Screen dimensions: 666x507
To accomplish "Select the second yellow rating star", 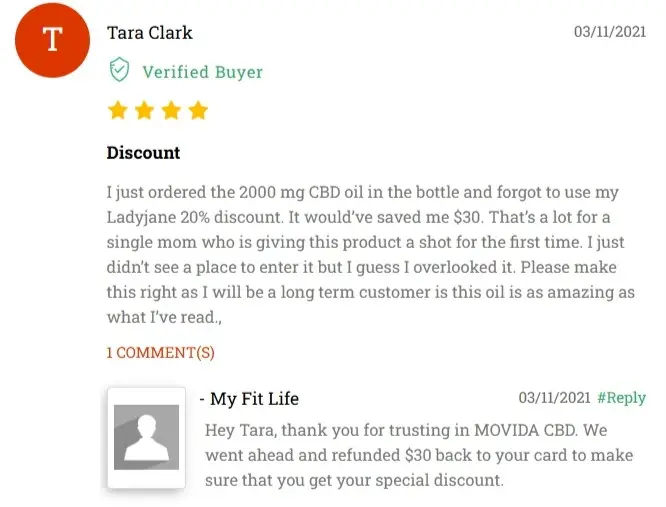I will pyautogui.click(x=145, y=110).
